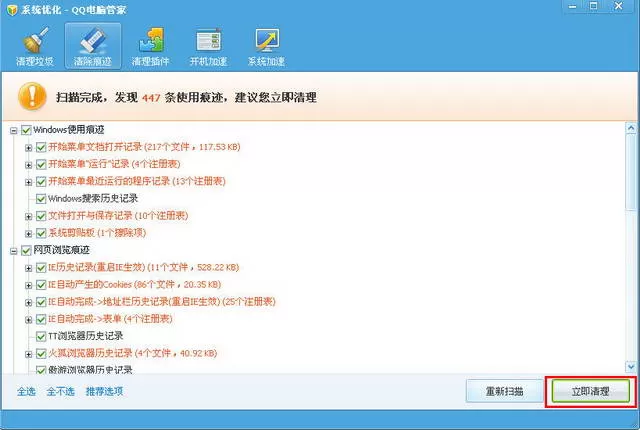The height and width of the screenshot is (430, 640).
Task: Open the 系统加速 monitor tool
Action: click(x=266, y=46)
